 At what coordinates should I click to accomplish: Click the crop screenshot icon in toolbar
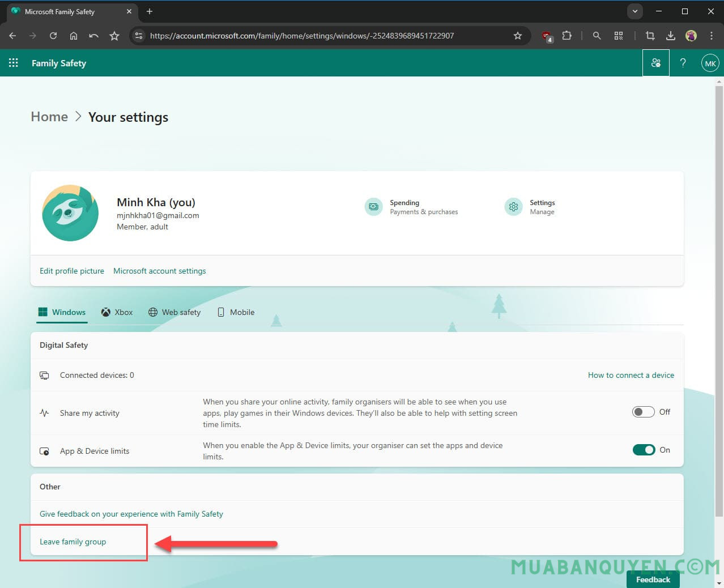(x=650, y=36)
